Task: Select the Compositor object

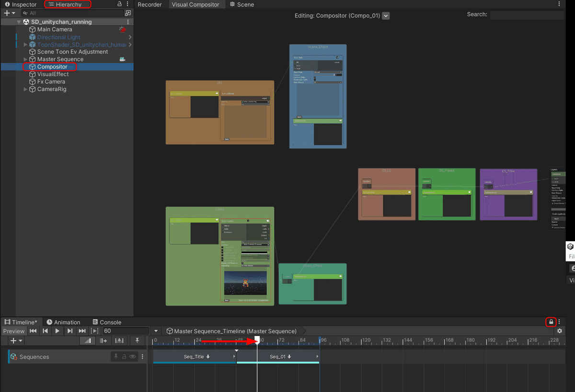Action: (52, 67)
